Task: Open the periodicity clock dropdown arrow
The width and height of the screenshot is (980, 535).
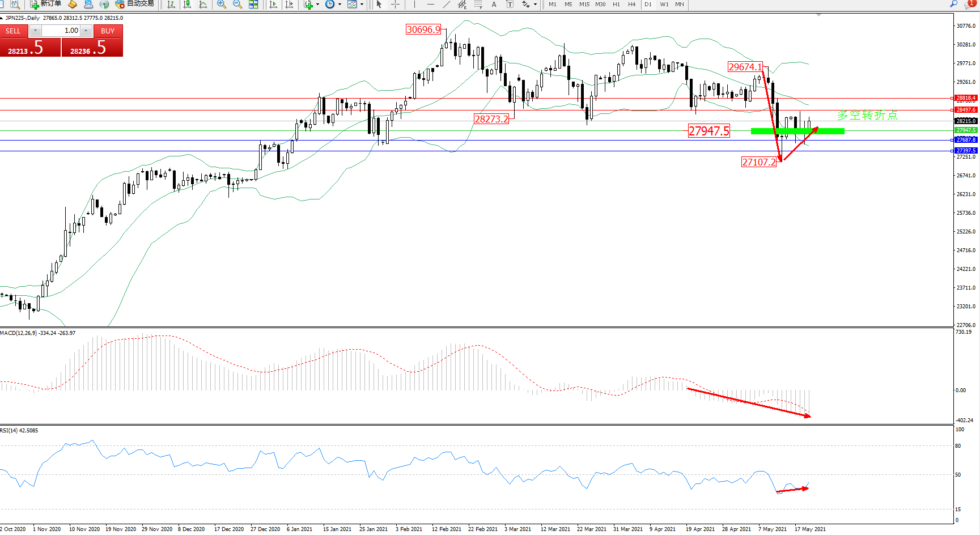Action: point(340,5)
